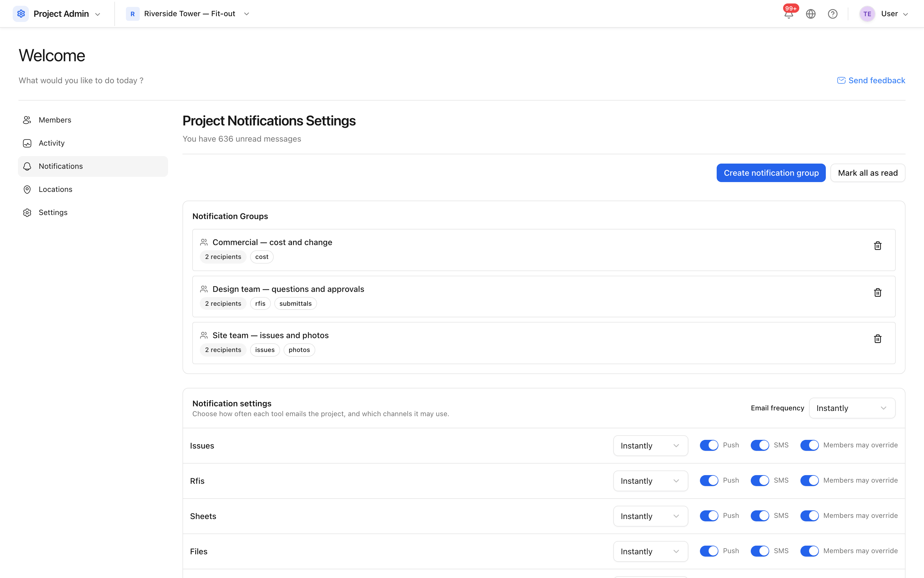Delete the Site team notification group
Viewport: 924px width, 578px height.
(x=878, y=339)
